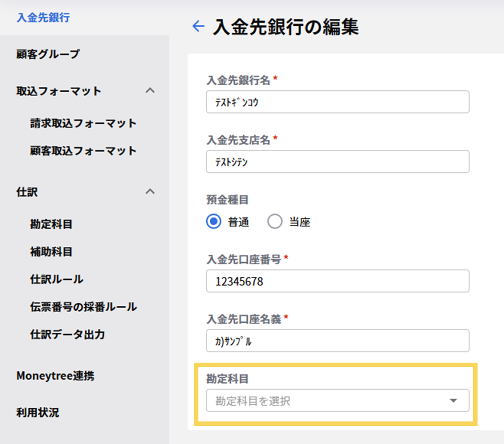Open 請求取込フォーマット settings
Viewport: 504px width, 444px height.
83,123
